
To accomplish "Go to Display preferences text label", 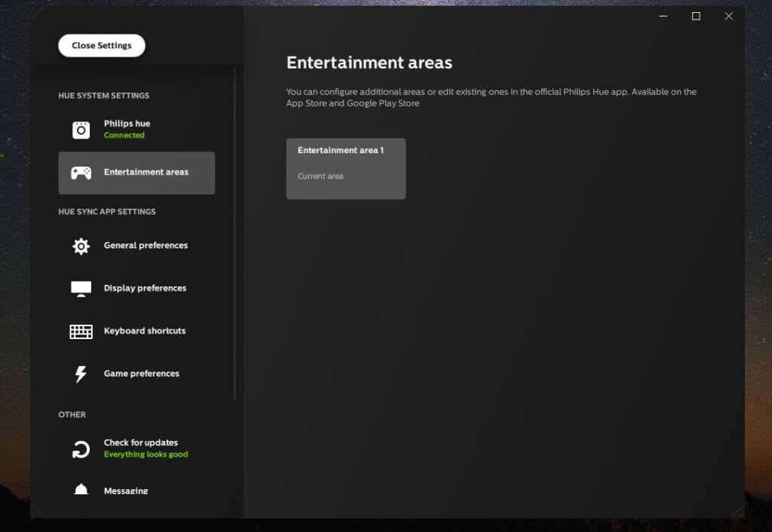I will [x=145, y=289].
